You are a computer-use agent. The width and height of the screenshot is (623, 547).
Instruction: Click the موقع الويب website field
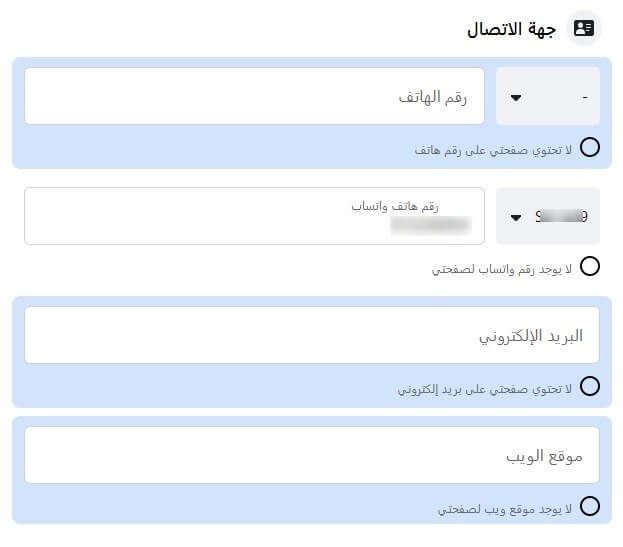311,455
